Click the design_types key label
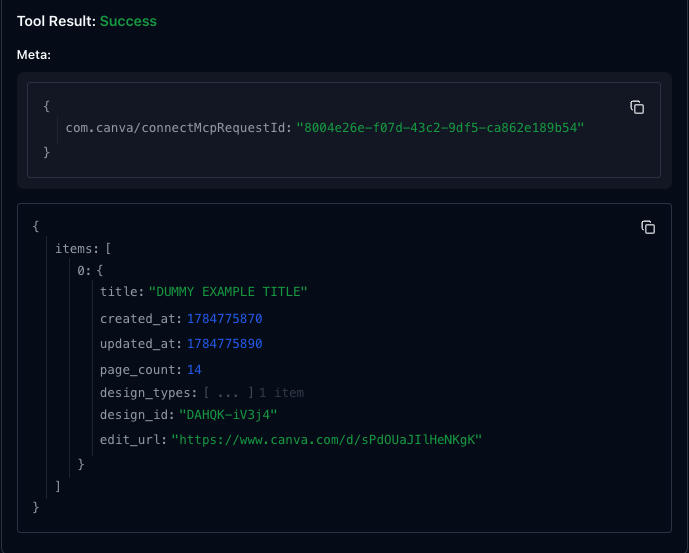 click(x=145, y=393)
